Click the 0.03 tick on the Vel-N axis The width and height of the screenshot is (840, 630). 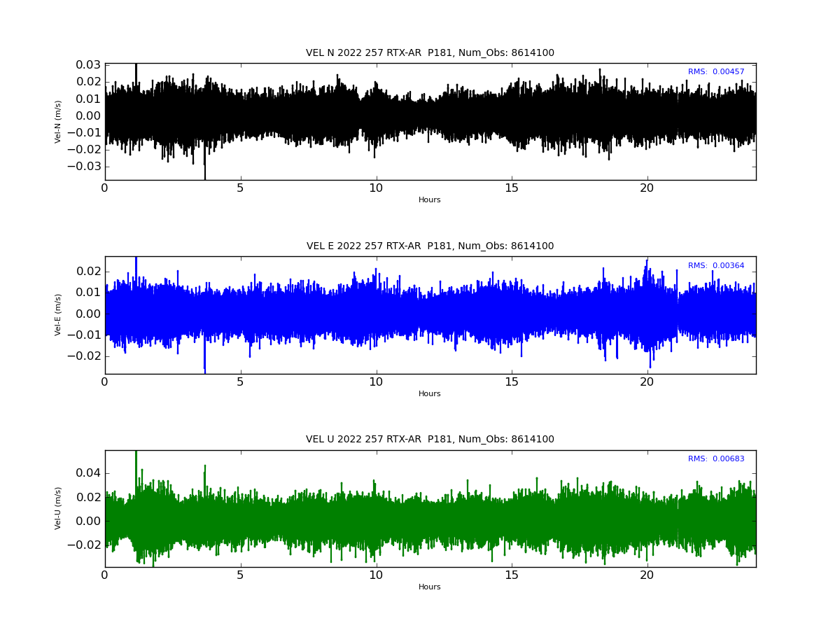(x=88, y=65)
